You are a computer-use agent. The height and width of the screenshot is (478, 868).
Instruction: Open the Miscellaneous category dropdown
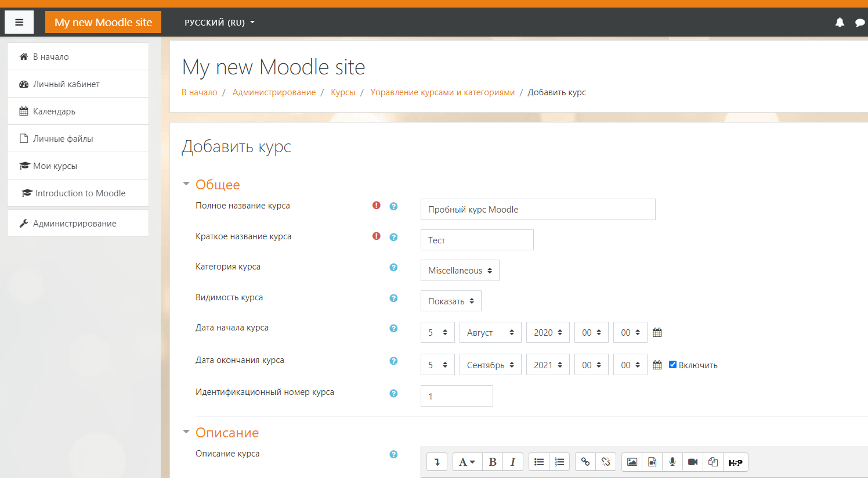point(460,271)
